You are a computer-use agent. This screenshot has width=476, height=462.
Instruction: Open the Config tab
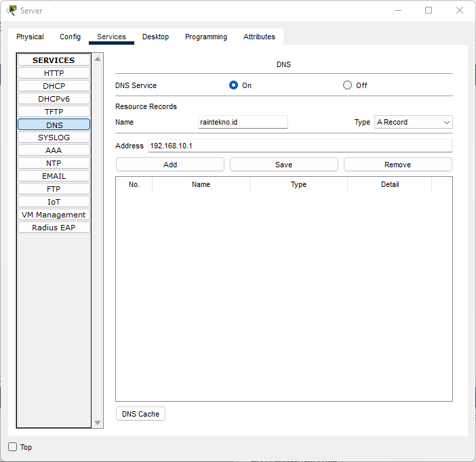click(x=70, y=37)
